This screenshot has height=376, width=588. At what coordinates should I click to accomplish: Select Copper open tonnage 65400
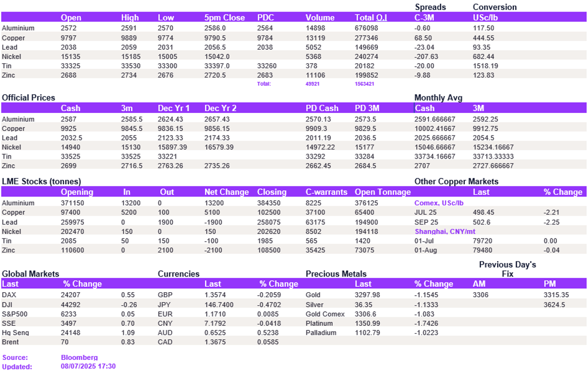(364, 212)
